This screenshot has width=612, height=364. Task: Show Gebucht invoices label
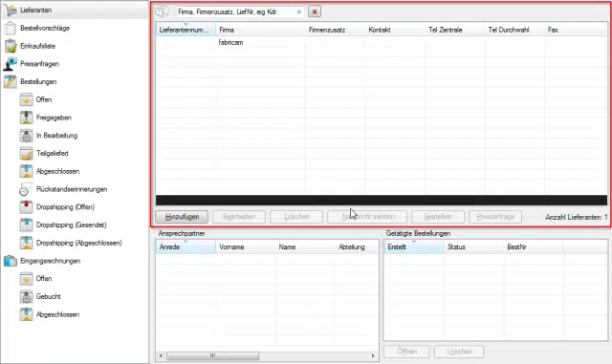click(49, 297)
